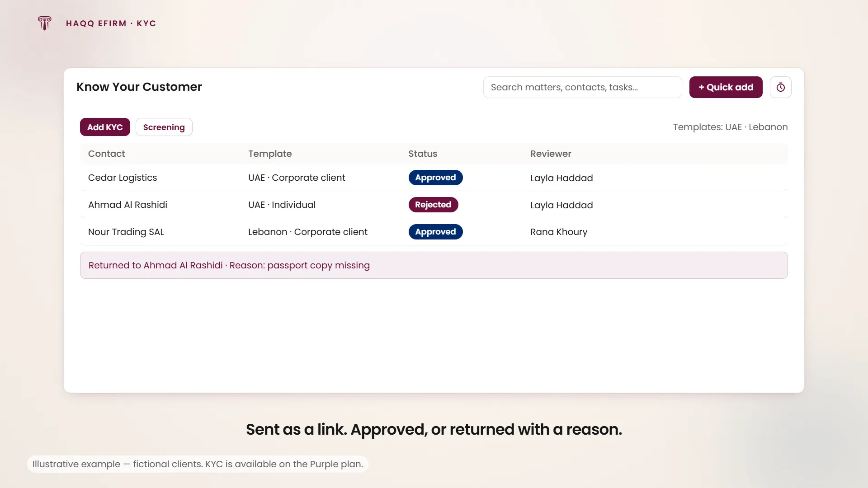Click the Rejected status badge
Viewport: 868px width, 488px height.
[x=433, y=205]
